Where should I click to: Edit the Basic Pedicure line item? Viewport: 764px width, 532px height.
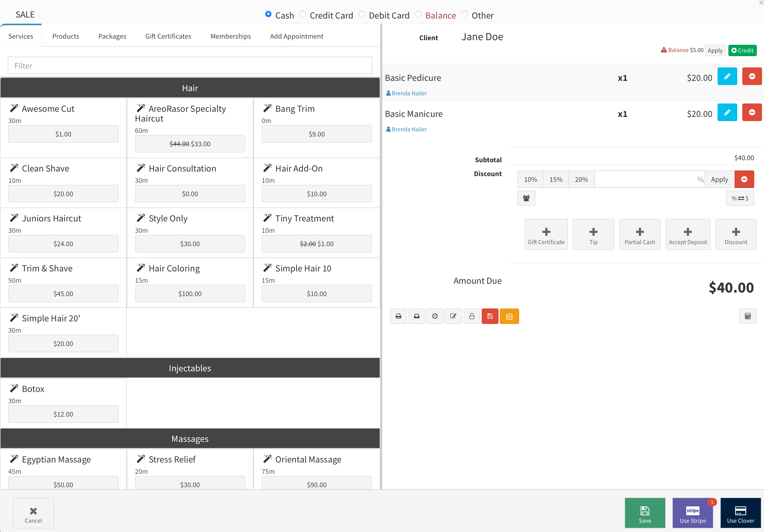[727, 76]
